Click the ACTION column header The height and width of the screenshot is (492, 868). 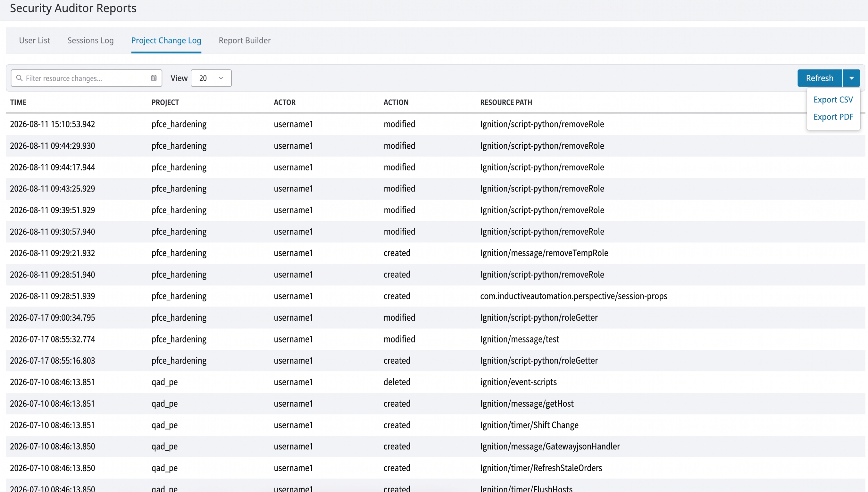point(396,102)
